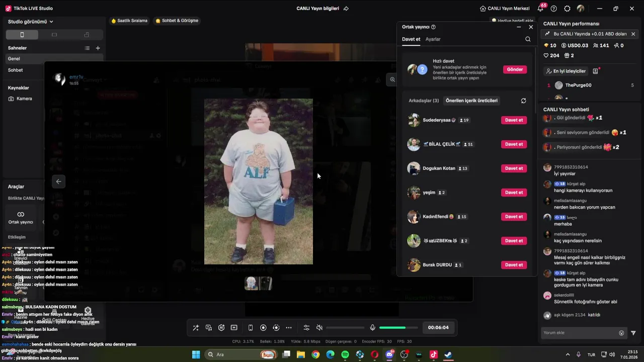Open En iyi izleyiciler button

point(566,71)
